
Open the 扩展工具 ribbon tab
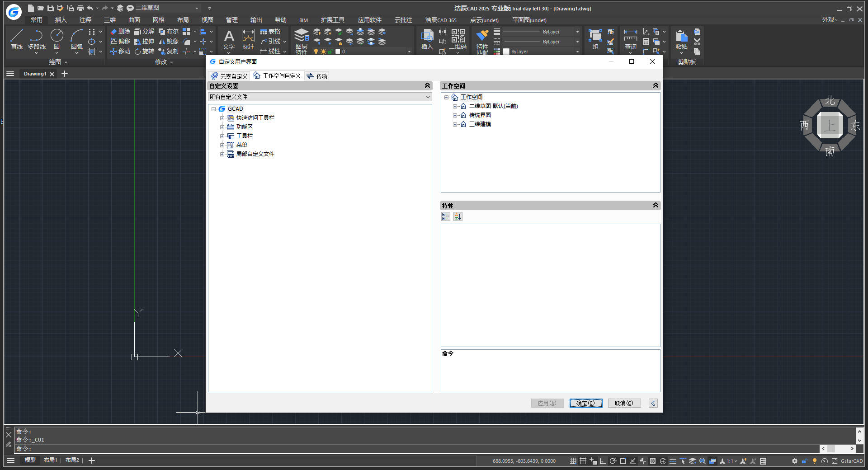tap(332, 20)
